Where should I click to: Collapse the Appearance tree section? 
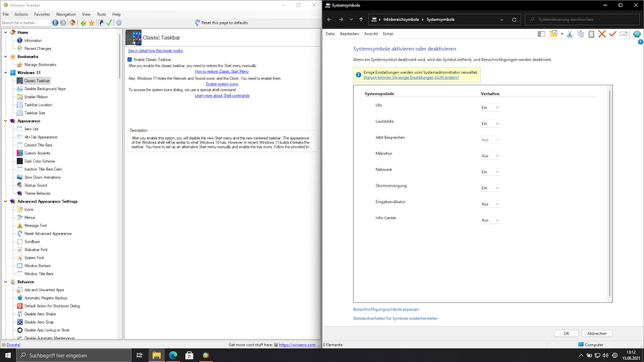tap(5, 121)
